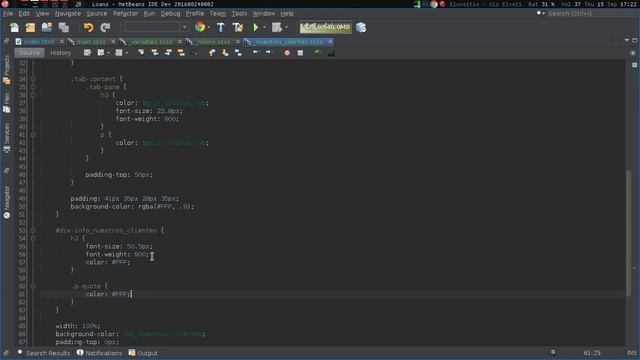Open the Navigate menu
640x360 pixels.
[68, 13]
